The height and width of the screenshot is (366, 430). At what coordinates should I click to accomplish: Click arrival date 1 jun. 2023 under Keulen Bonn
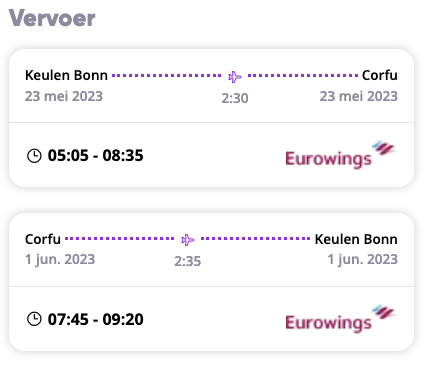[x=363, y=260]
